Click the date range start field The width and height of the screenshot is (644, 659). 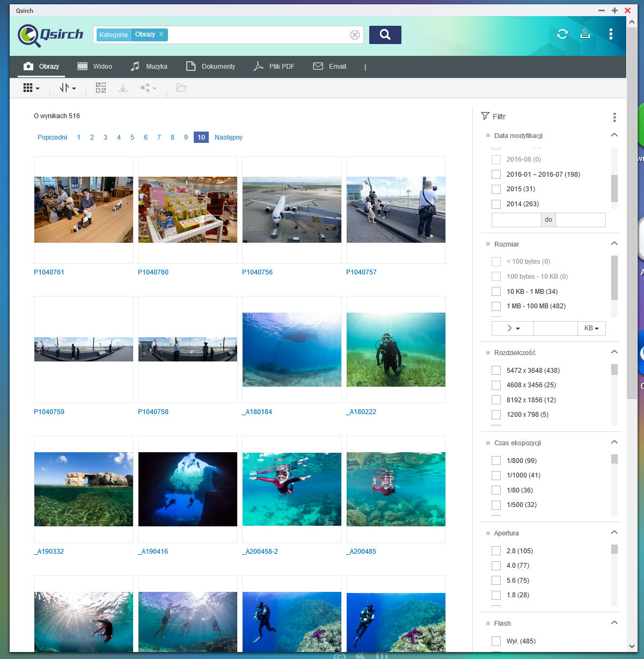tap(516, 220)
